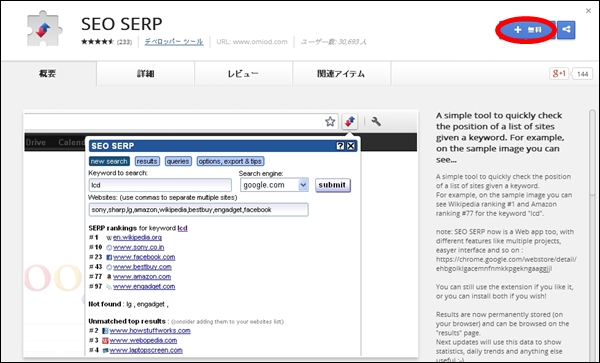This screenshot has height=363, width=600.
Task: Click the SEO SERP puzzle piece icon
Action: tap(44, 29)
